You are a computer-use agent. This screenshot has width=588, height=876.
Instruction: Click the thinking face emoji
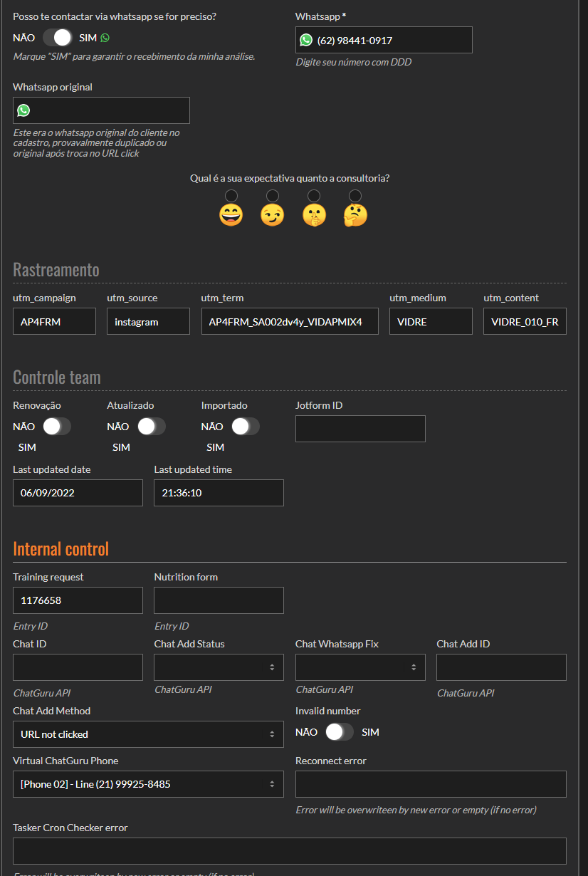pos(355,214)
